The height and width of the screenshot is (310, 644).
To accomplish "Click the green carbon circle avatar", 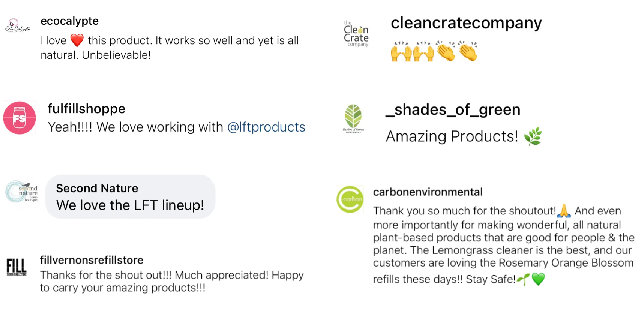I will 350,199.
